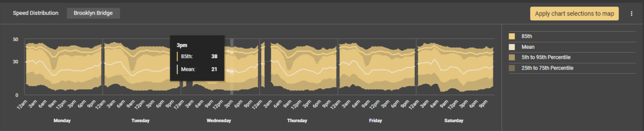Toggle the 25th to 75th Percentile legend text

click(547, 68)
